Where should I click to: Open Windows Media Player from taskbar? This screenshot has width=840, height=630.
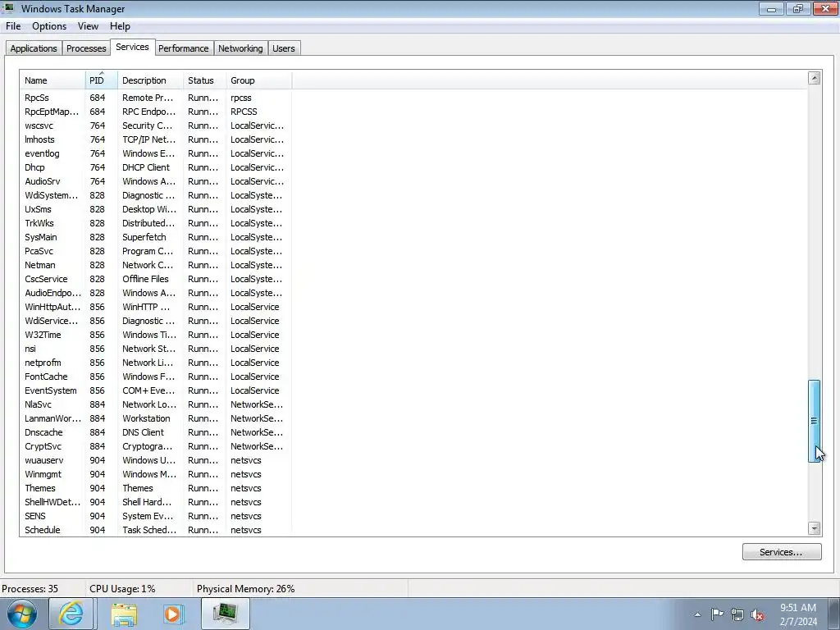click(173, 614)
